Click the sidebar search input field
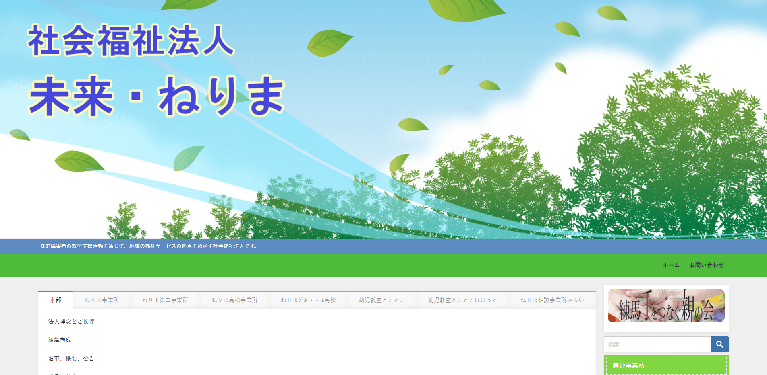 [x=657, y=344]
